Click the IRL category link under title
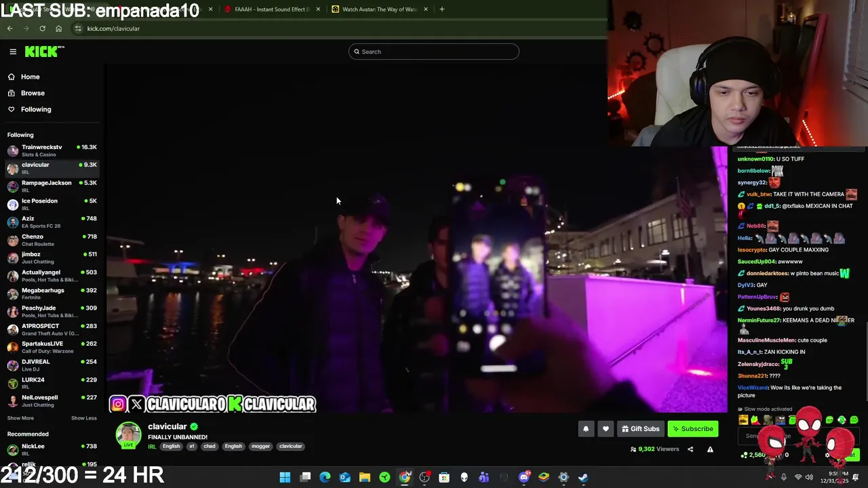 point(152,446)
